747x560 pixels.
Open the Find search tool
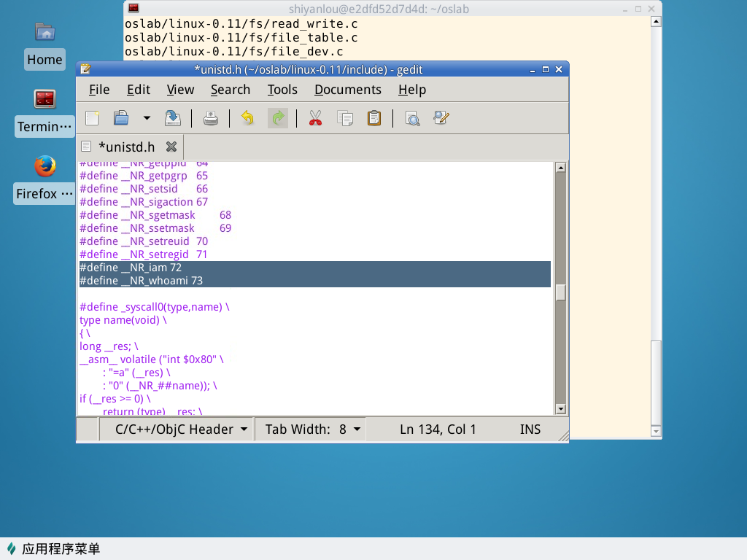click(x=412, y=118)
